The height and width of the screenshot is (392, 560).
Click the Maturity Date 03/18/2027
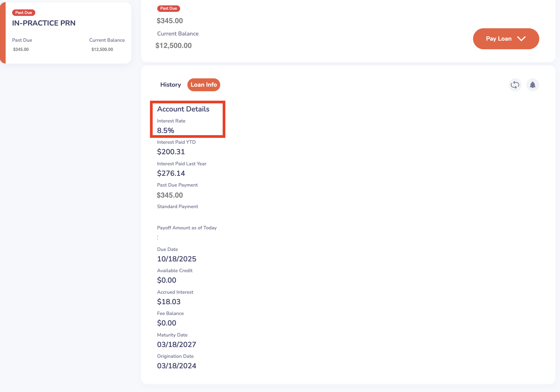(x=176, y=345)
